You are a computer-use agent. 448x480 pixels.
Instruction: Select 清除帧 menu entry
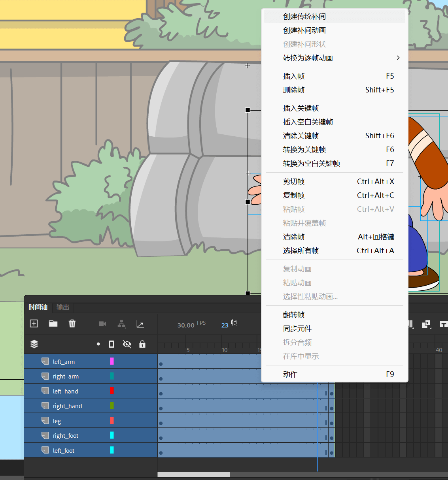(x=335, y=237)
